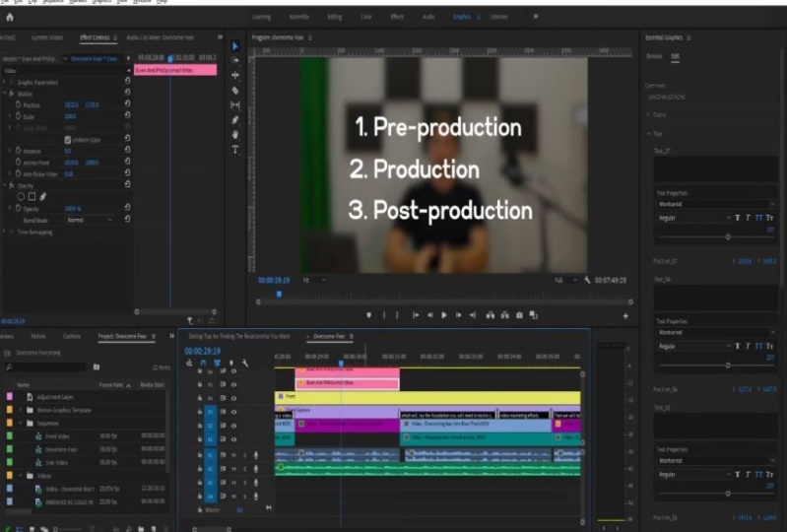Select the Slip tool
Image resolution: width=787 pixels, height=532 pixels.
pos(234,104)
